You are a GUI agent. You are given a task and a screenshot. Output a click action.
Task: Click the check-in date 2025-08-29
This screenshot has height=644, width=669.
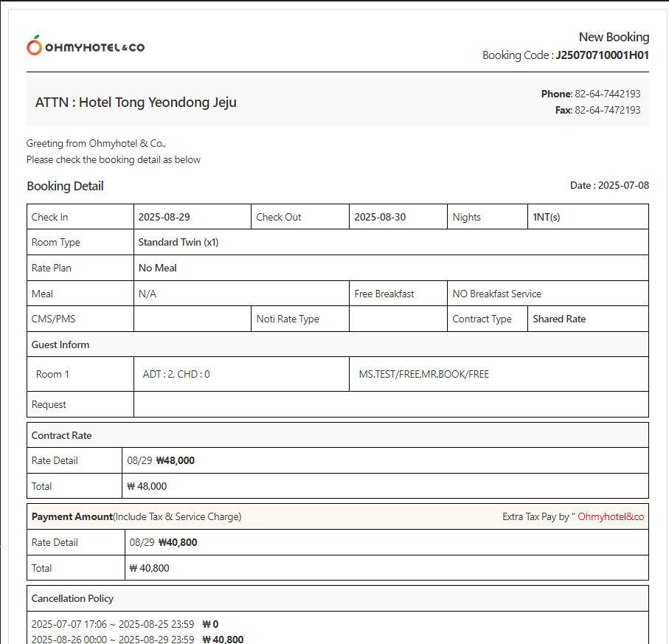point(164,217)
